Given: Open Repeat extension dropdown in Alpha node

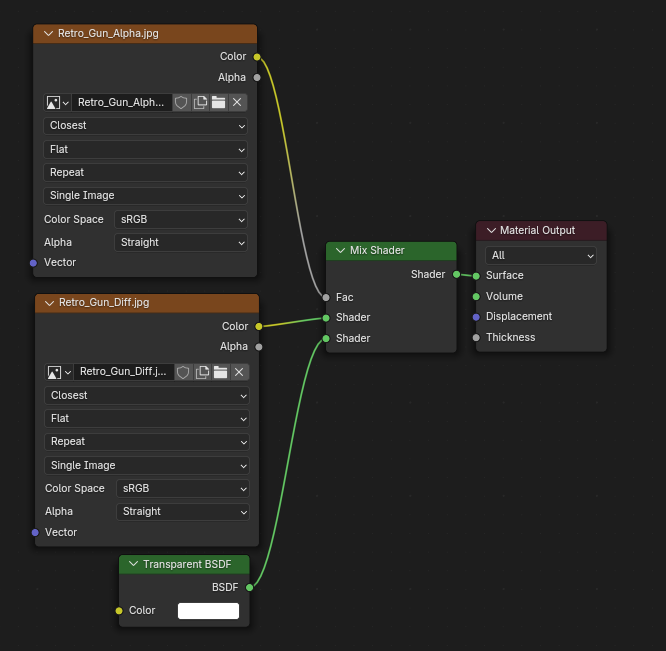Looking at the screenshot, I should (x=145, y=172).
